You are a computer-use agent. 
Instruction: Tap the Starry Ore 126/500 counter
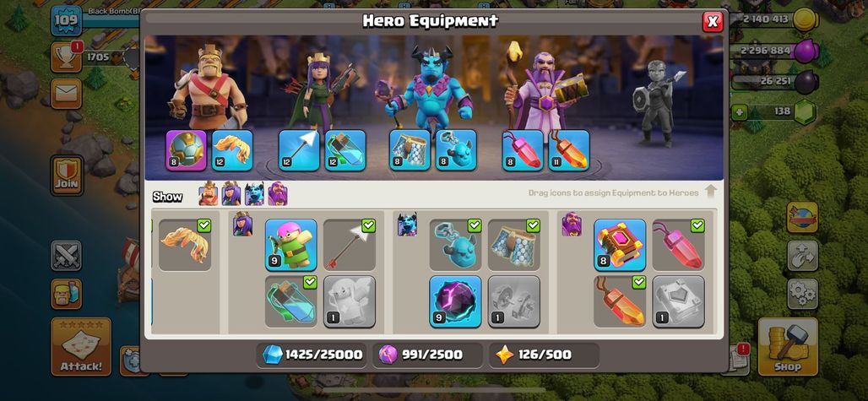click(x=544, y=355)
